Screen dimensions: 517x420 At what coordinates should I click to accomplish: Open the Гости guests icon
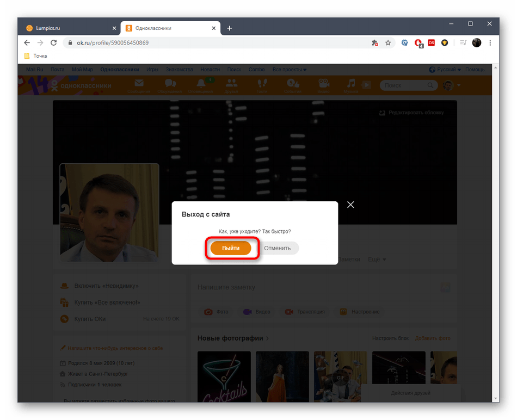[262, 83]
